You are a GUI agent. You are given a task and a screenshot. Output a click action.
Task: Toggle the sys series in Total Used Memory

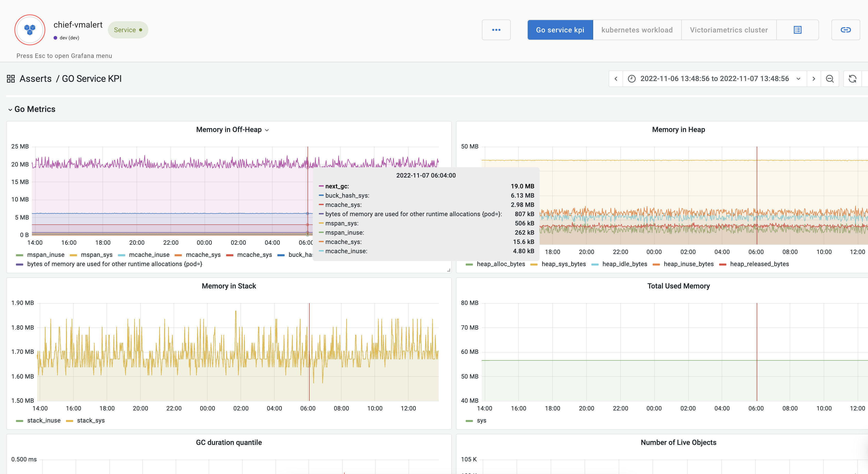point(481,420)
